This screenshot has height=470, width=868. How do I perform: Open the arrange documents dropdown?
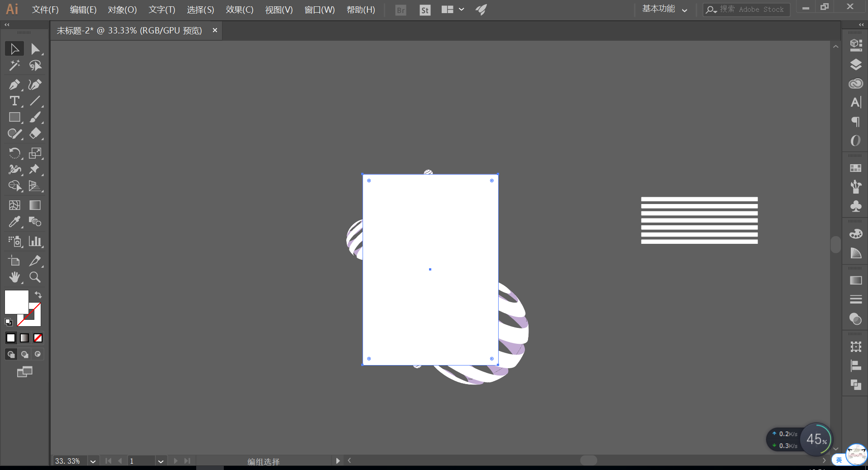[x=453, y=9]
